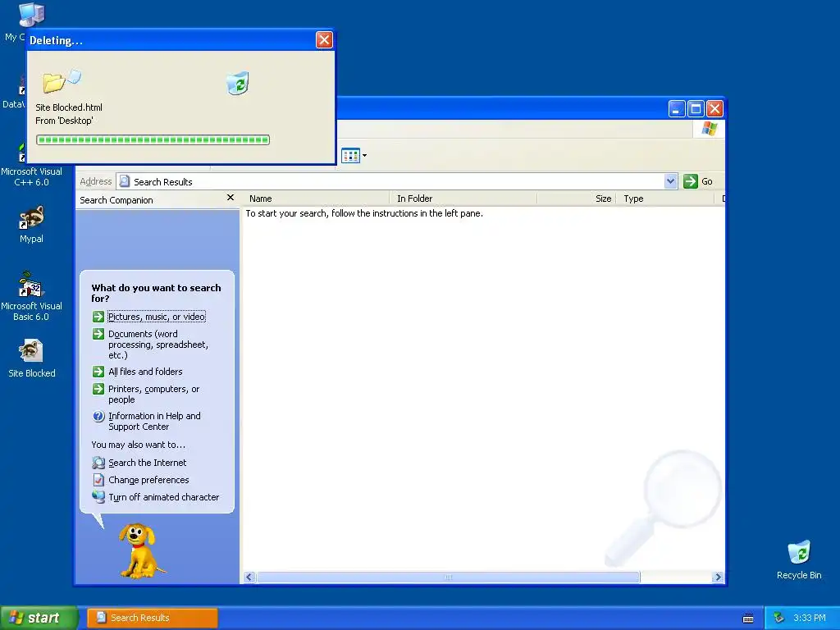
Task: Click the Search Results page icon in address bar
Action: coord(125,181)
